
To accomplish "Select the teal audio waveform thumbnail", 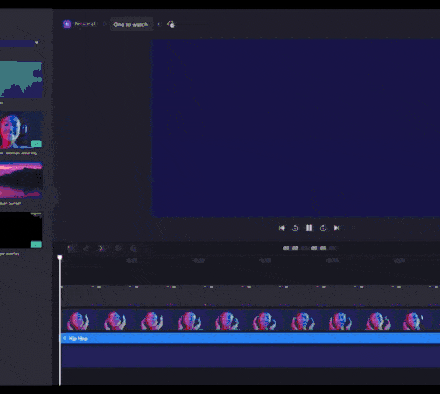I will coord(21,80).
